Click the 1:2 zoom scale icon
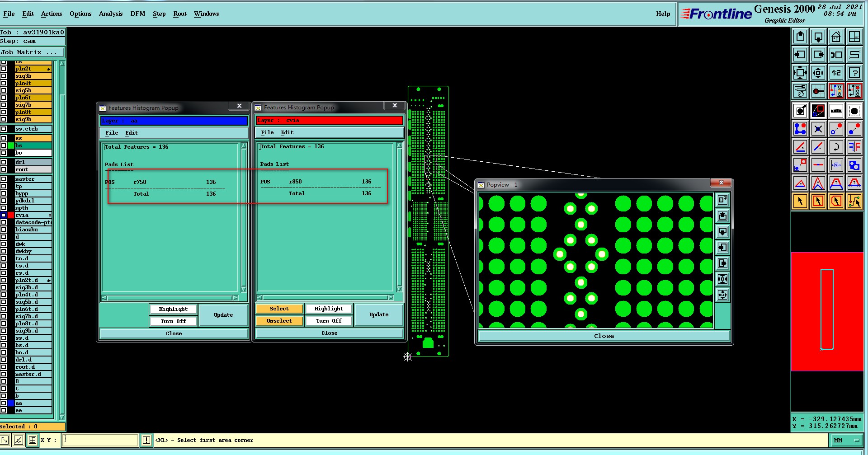 coord(836,73)
